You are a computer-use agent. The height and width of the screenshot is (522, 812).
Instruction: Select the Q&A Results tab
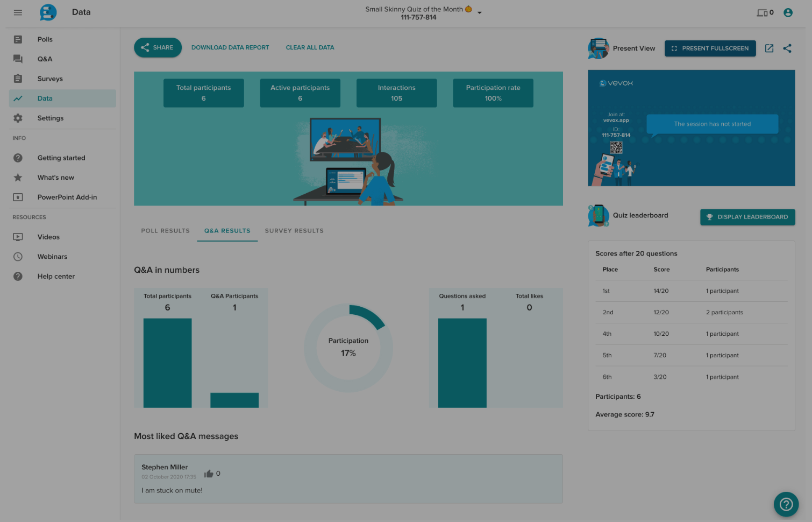[227, 231]
